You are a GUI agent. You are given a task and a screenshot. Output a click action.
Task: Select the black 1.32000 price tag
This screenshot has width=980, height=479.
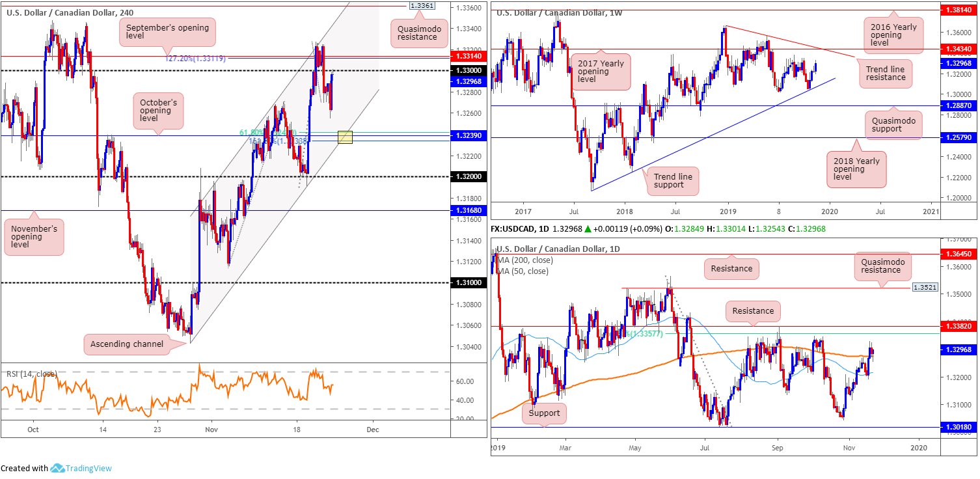click(x=467, y=177)
